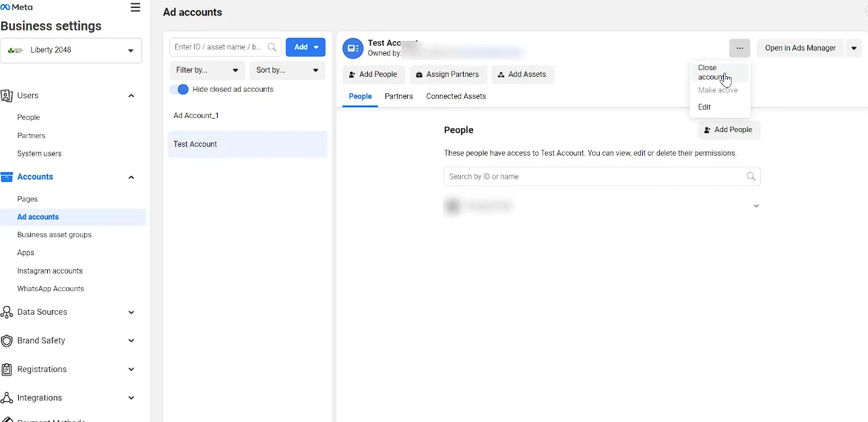
Task: Click the Data Sources icon
Action: 7,312
